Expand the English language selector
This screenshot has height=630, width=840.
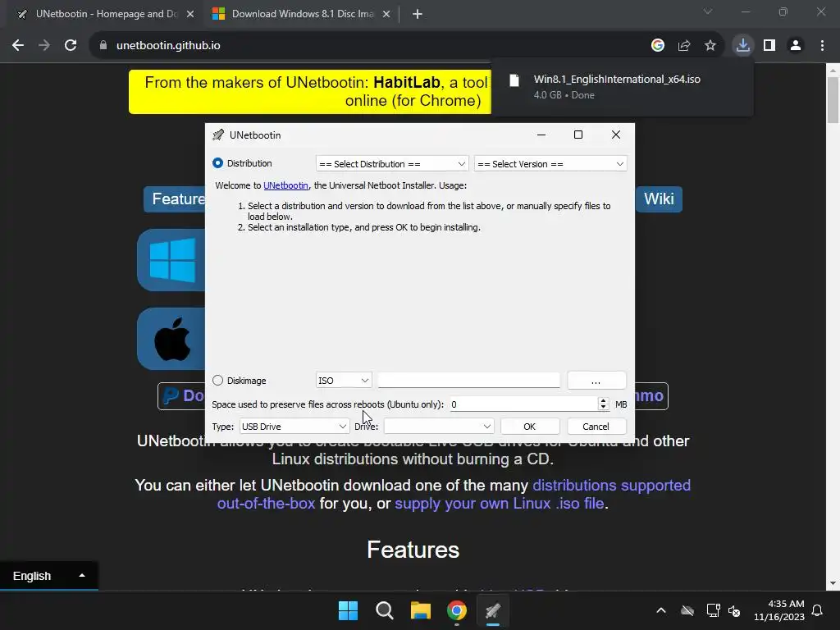48,576
